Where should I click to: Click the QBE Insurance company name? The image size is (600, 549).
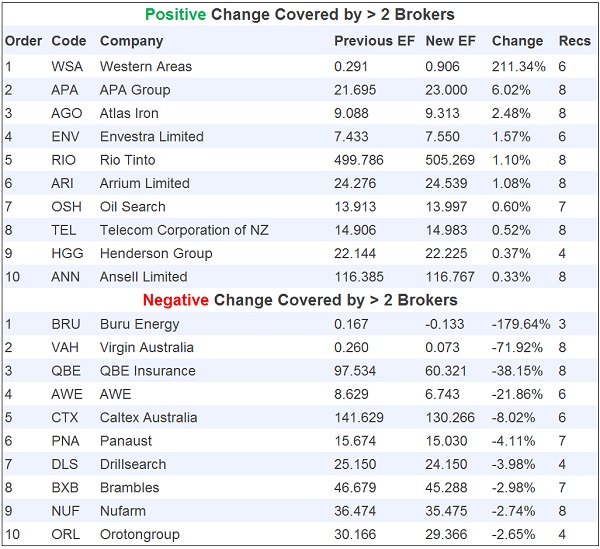(x=144, y=371)
